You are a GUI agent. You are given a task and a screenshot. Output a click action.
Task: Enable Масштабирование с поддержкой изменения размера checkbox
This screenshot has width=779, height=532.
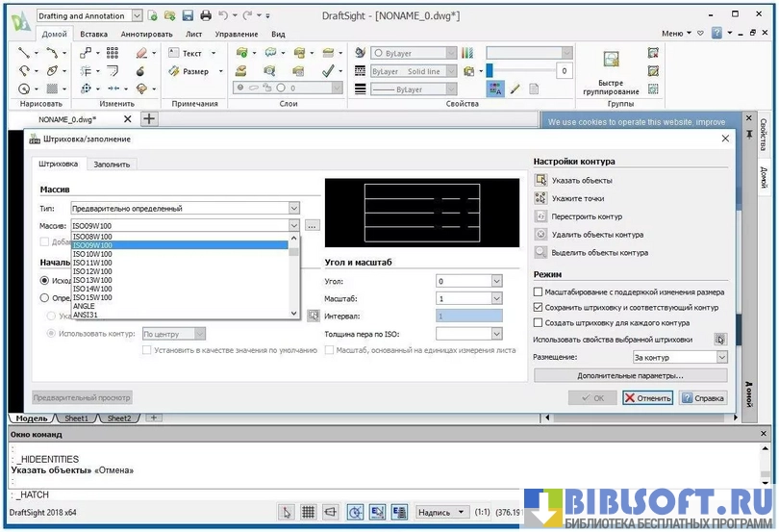tap(539, 291)
